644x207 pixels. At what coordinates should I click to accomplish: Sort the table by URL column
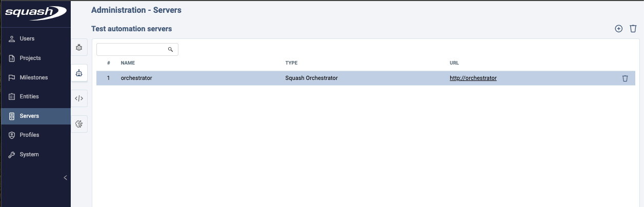tap(454, 63)
